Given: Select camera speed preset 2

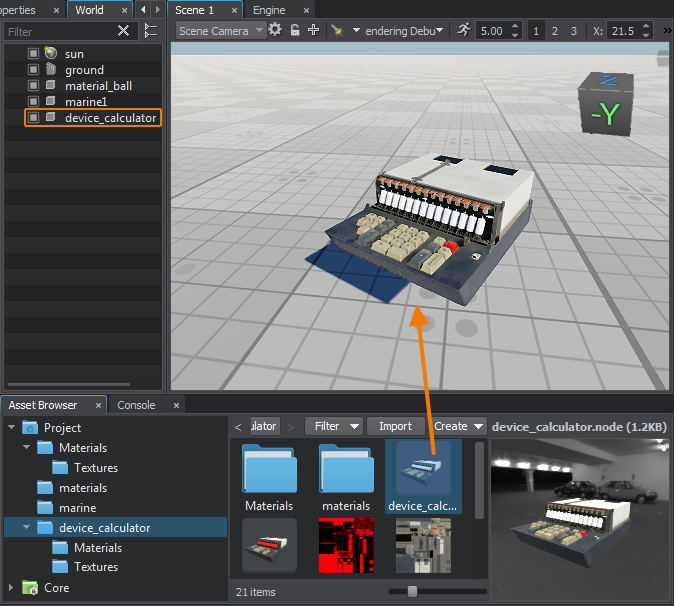Looking at the screenshot, I should tap(554, 31).
